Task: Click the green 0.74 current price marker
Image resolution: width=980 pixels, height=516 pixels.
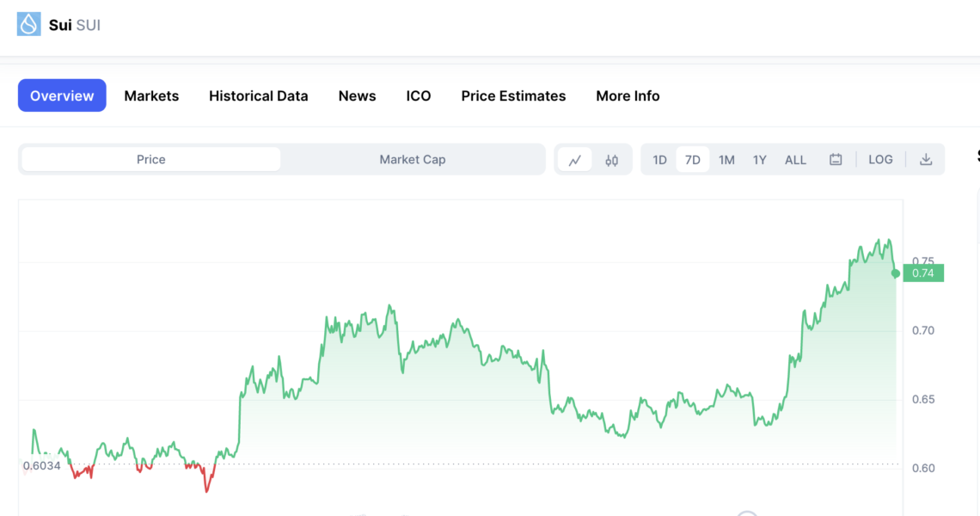Action: tap(923, 273)
